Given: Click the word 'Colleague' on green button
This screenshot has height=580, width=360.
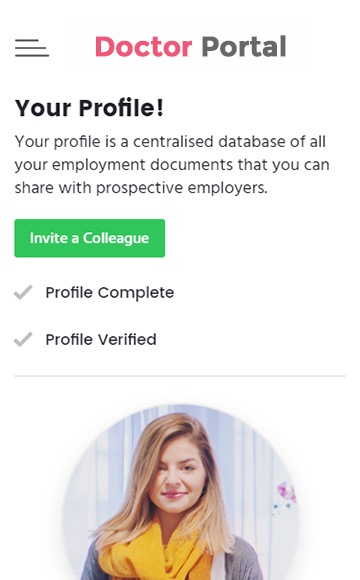Looking at the screenshot, I should [116, 239].
